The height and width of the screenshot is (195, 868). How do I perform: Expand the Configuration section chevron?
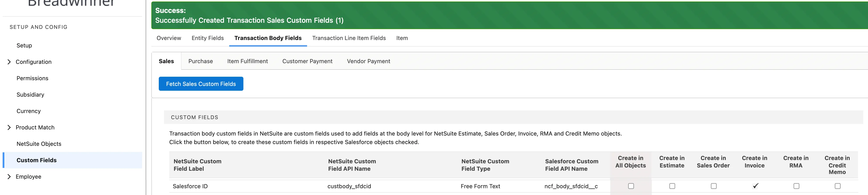(9, 62)
